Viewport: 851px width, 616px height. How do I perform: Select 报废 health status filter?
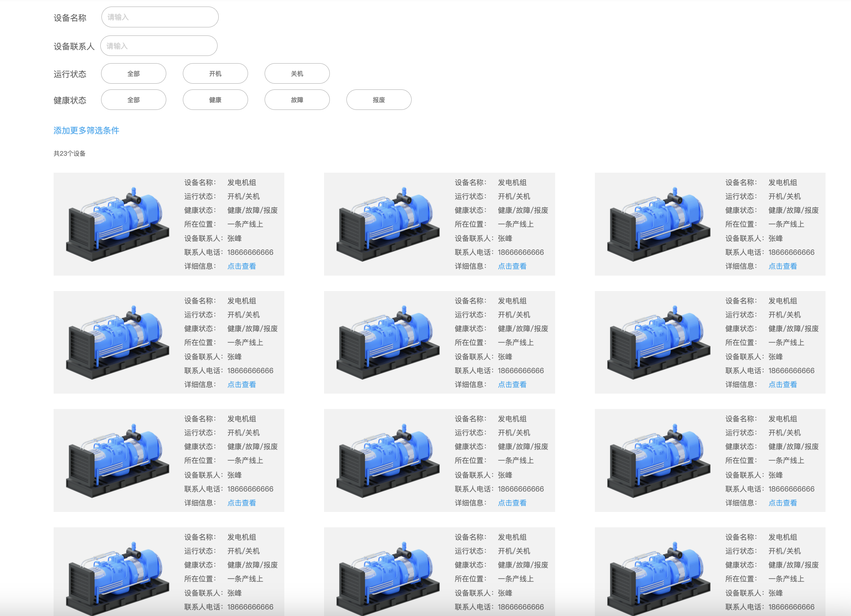point(379,100)
